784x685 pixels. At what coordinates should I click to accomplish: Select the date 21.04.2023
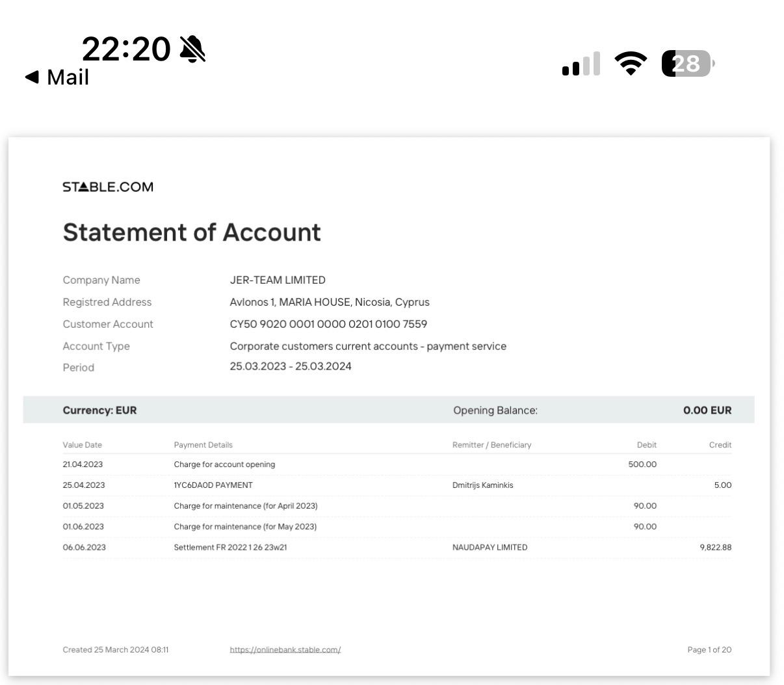83,464
